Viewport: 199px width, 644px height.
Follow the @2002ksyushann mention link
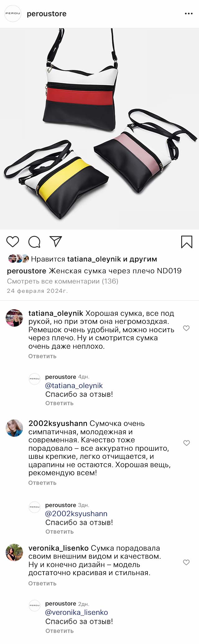click(76, 514)
